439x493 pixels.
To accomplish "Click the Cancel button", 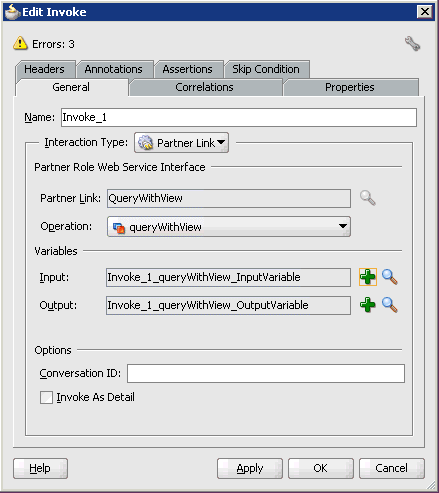I will point(392,468).
